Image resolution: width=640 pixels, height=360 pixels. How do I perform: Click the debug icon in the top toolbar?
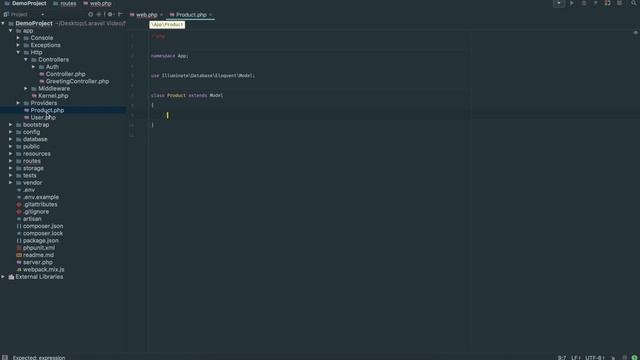click(584, 3)
